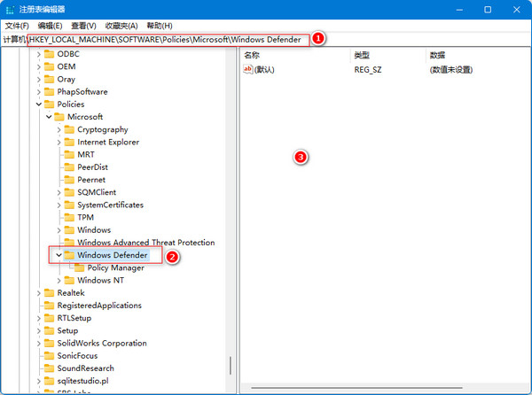Click the SoundResearch folder icon
The height and width of the screenshot is (395, 532).
click(49, 368)
